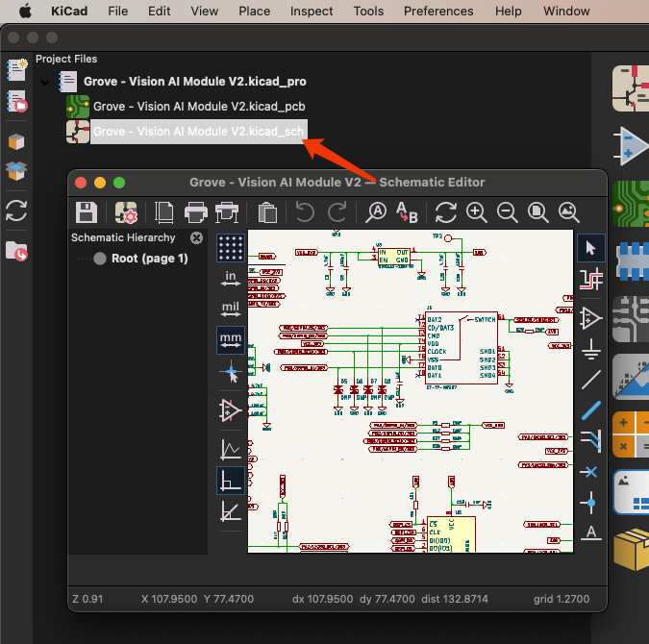Open Schematic Setup gear icon
649x644 pixels.
pos(126,212)
